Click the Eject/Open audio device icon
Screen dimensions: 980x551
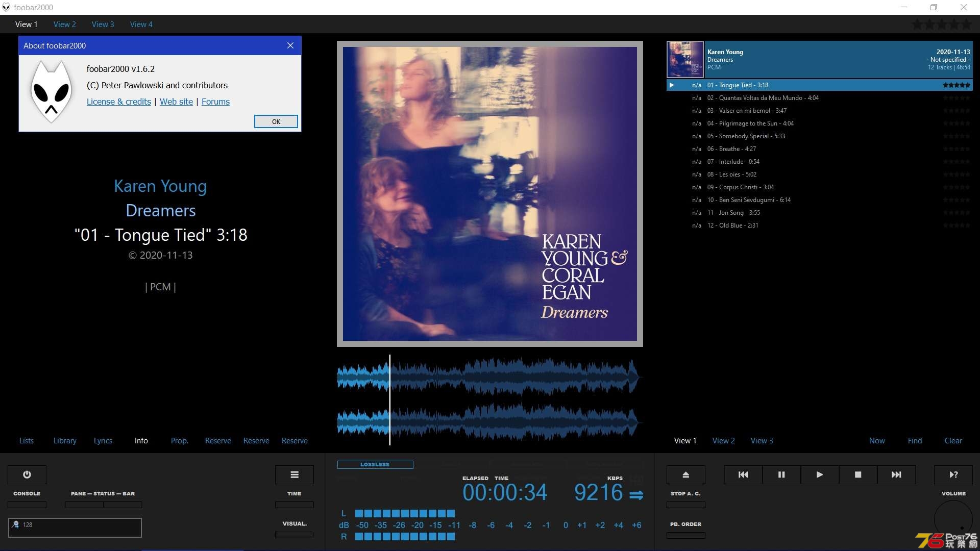(686, 473)
